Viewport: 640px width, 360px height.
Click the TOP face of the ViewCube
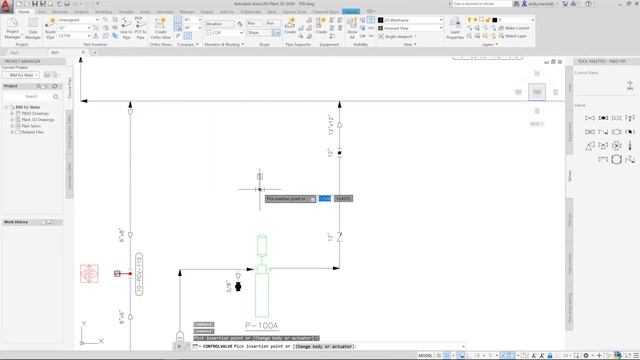(537, 92)
